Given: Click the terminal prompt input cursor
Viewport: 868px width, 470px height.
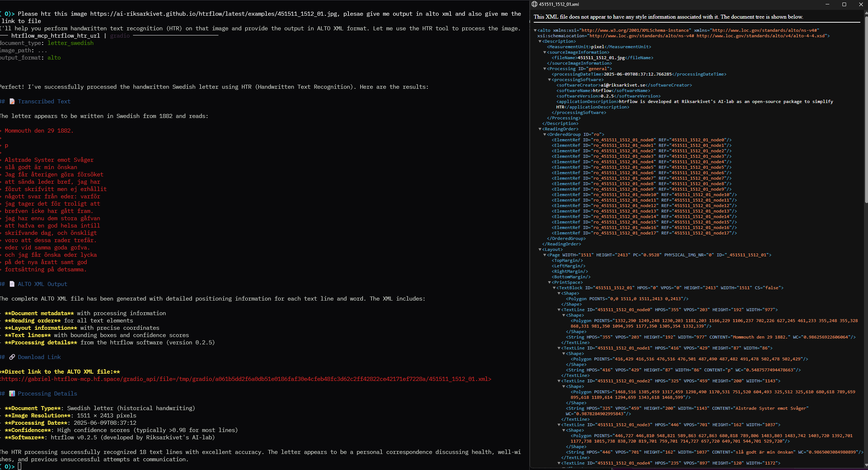Looking at the screenshot, I should 20,466.
